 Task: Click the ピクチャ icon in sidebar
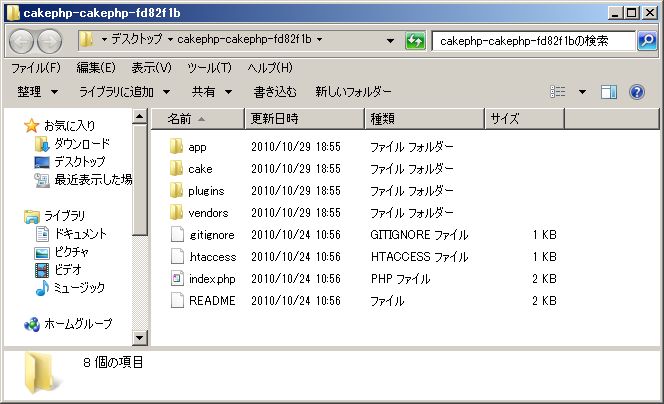(42, 253)
